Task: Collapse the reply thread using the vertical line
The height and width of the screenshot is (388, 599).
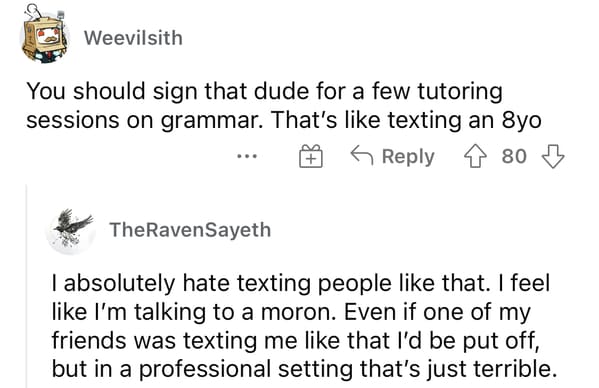Action: 26,286
